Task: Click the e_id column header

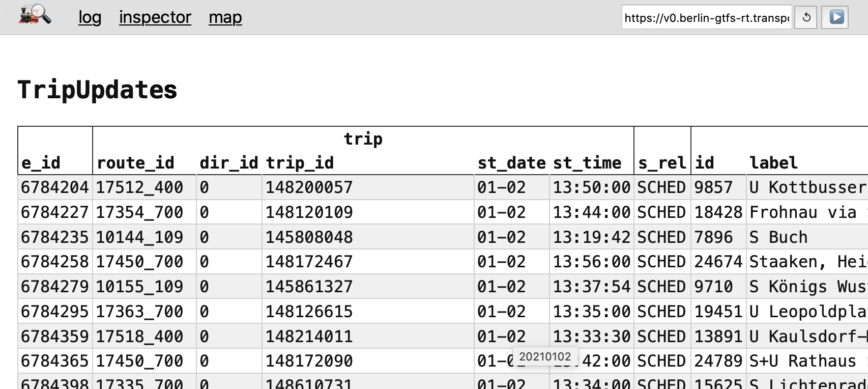Action: (41, 163)
